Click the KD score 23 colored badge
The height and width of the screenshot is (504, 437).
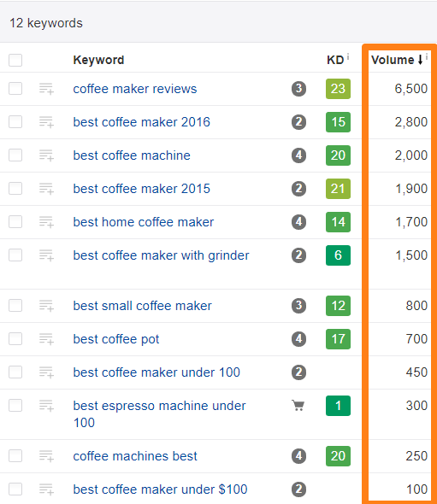pyautogui.click(x=338, y=89)
